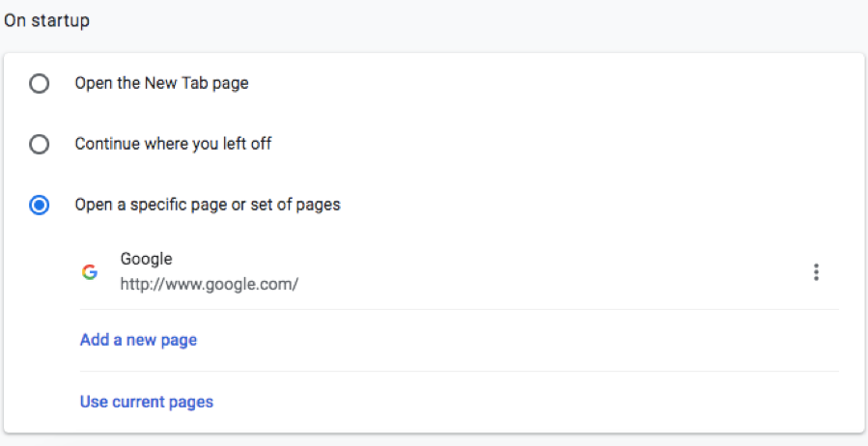
Task: Click the word "Add" in the new page link
Action: 95,340
